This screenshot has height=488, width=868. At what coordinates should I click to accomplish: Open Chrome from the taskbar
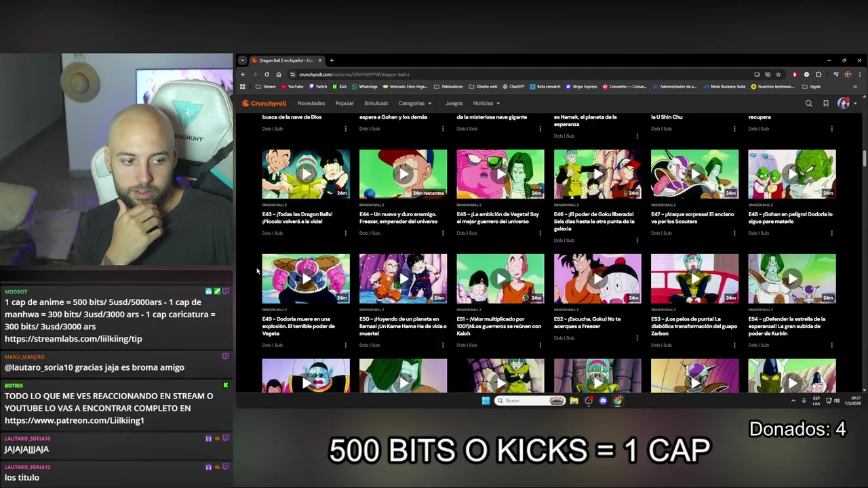pyautogui.click(x=618, y=401)
